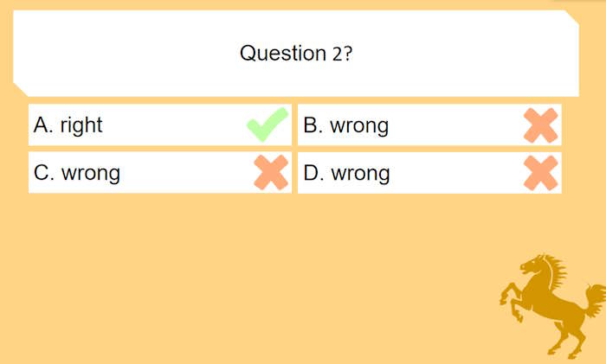The height and width of the screenshot is (364, 606).
Task: Click the green checkmark on answer A
Action: pos(268,126)
